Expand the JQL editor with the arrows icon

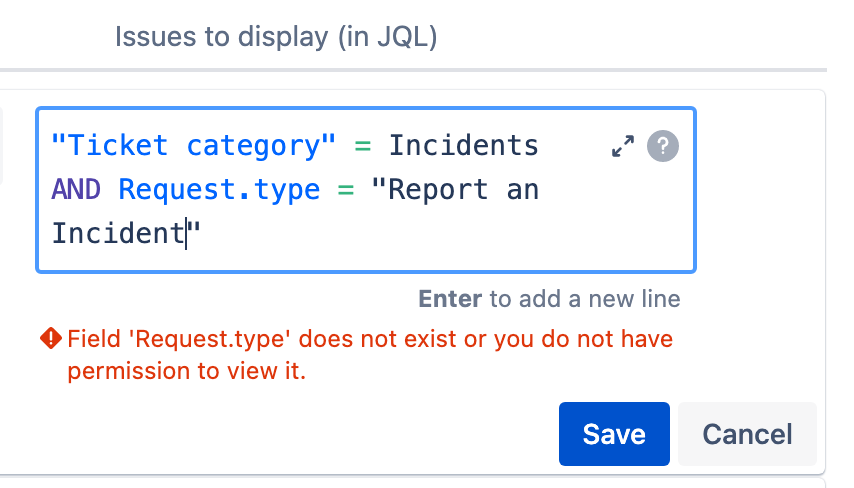point(623,146)
